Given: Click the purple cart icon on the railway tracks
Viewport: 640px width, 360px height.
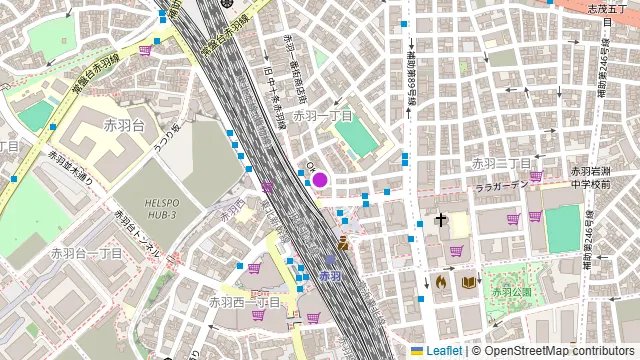Looking at the screenshot, I should tap(267, 187).
